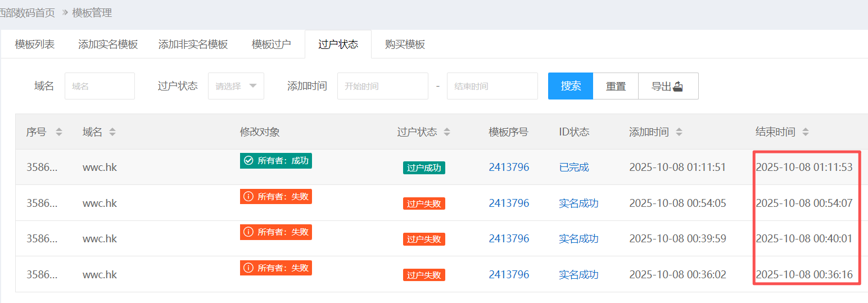Open template 2413796 in 00:36:02 row
This screenshot has height=303, width=868.
509,274
